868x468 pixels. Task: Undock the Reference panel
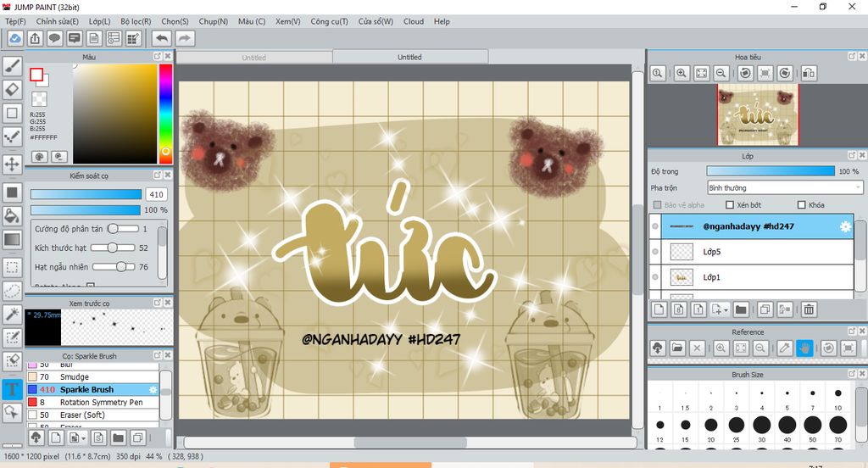coord(852,331)
